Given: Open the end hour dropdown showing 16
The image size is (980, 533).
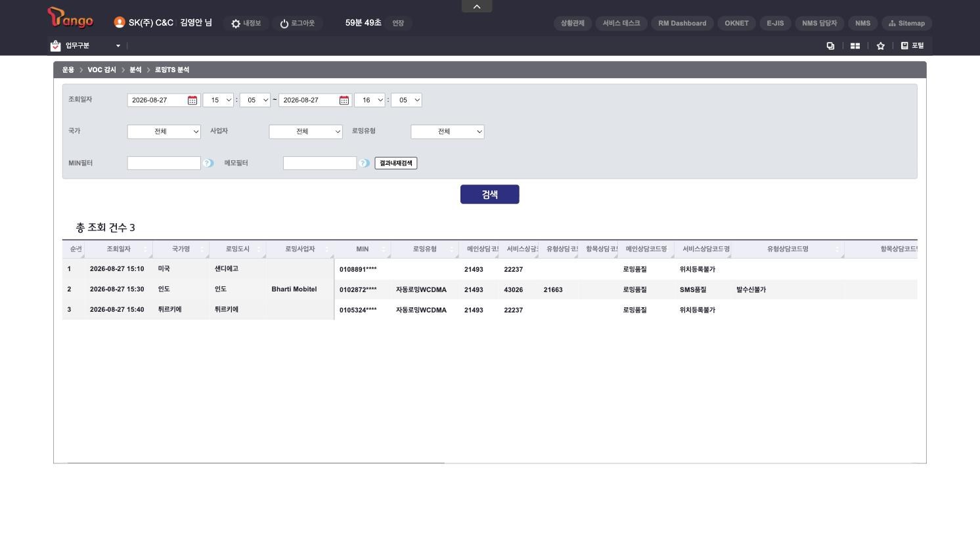Looking at the screenshot, I should 370,100.
